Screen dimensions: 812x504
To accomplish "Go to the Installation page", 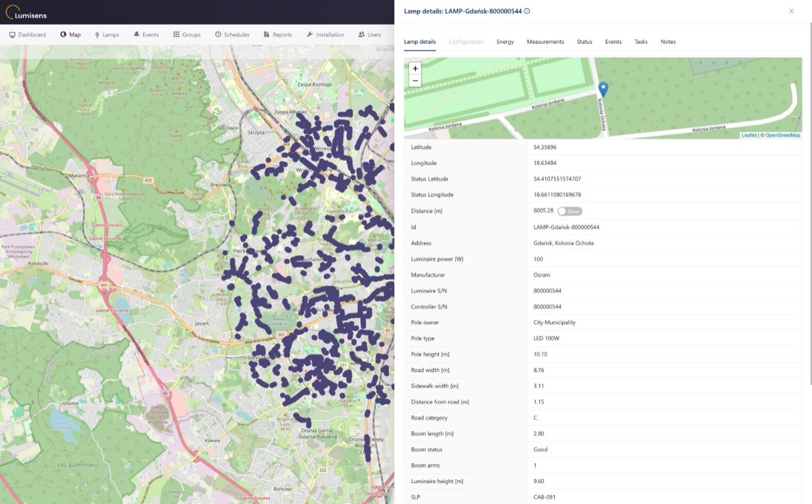I will [x=325, y=35].
